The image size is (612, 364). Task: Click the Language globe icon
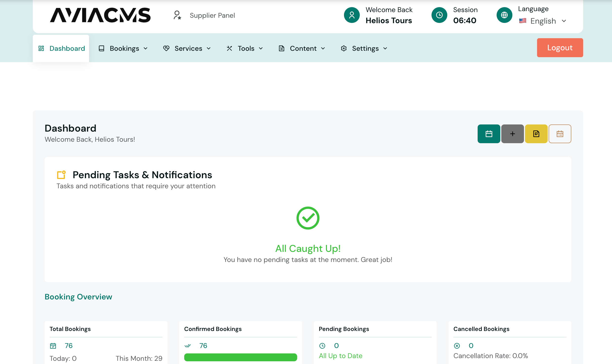click(x=504, y=15)
